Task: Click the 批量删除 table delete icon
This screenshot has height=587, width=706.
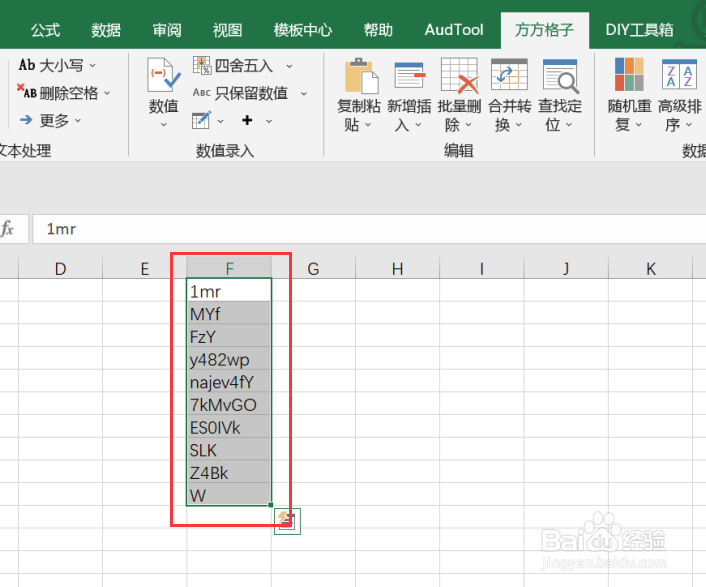Action: tap(459, 76)
